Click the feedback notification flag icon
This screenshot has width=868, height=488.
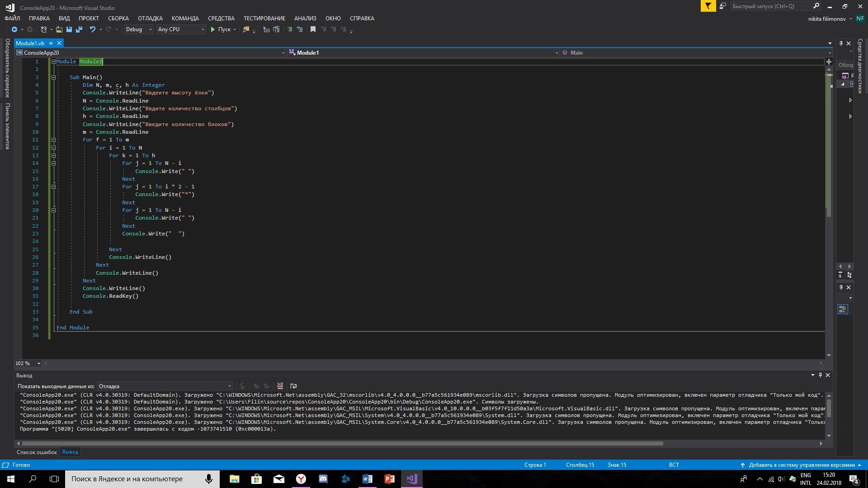(708, 6)
